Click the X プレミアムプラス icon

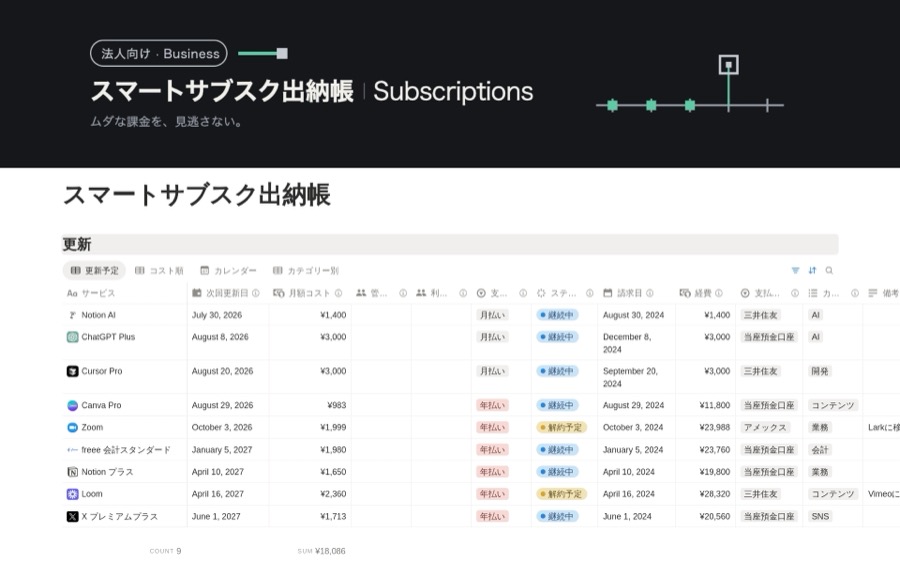point(72,517)
